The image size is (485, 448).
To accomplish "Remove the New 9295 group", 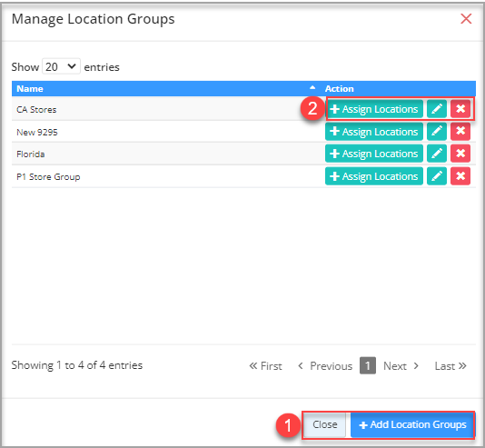I will pos(460,132).
